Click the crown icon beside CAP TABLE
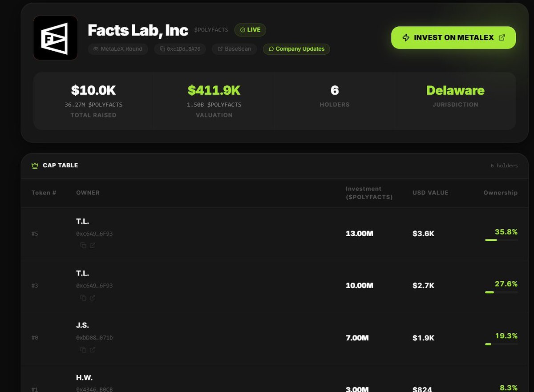The height and width of the screenshot is (392, 534). coord(35,166)
